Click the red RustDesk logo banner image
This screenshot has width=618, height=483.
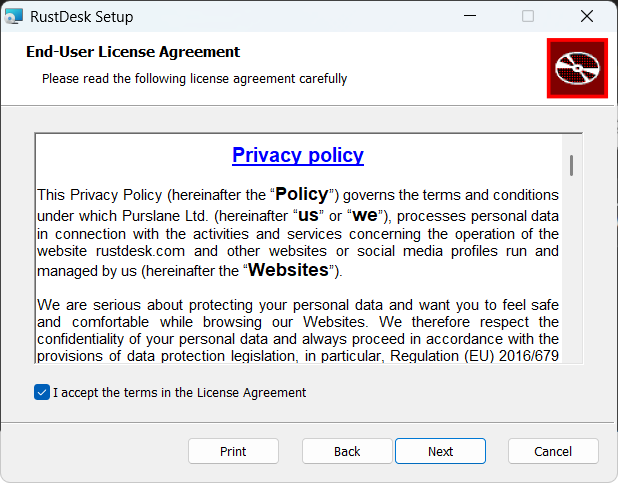coord(577,69)
